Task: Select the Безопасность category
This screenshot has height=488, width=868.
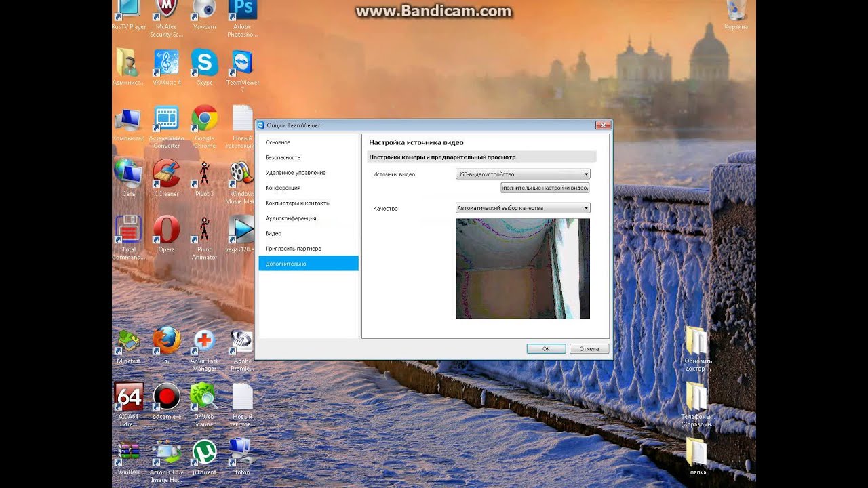Action: (x=309, y=157)
